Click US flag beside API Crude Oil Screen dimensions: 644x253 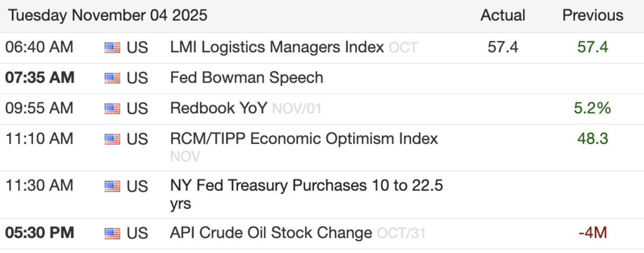click(x=112, y=233)
